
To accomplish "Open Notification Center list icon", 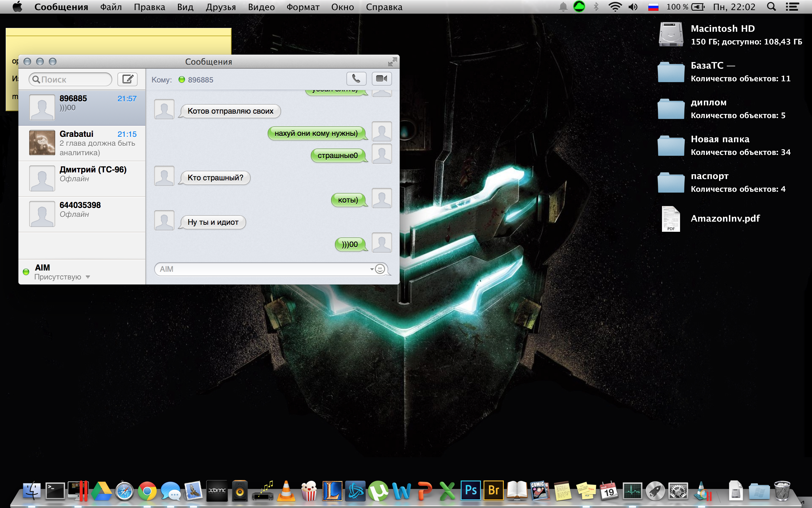I will tap(792, 7).
